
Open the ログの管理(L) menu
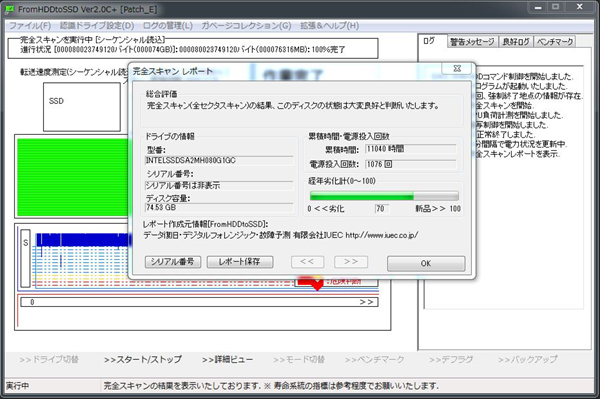[x=168, y=26]
